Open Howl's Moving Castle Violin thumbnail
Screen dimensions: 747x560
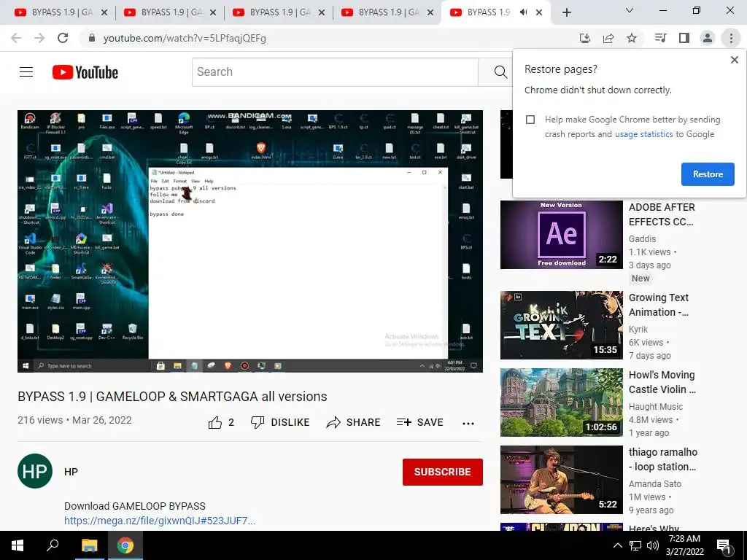561,402
